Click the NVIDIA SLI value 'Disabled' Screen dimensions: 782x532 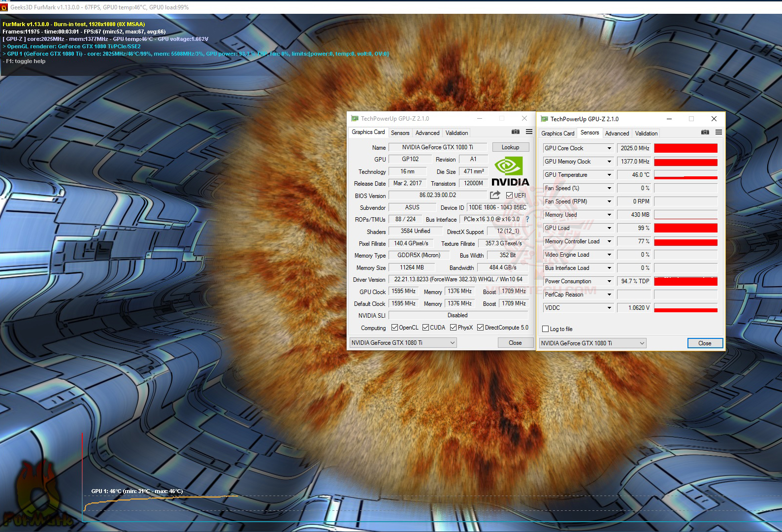tap(458, 315)
